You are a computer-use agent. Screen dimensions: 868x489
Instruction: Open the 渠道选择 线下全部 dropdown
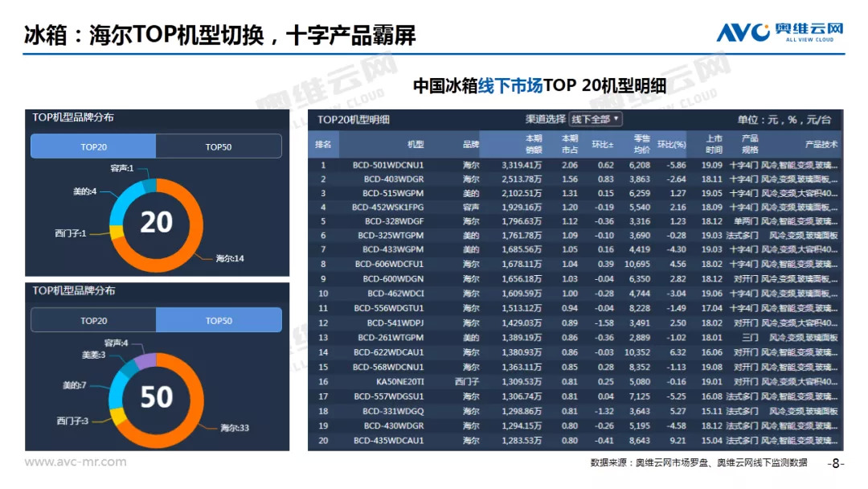click(x=595, y=119)
